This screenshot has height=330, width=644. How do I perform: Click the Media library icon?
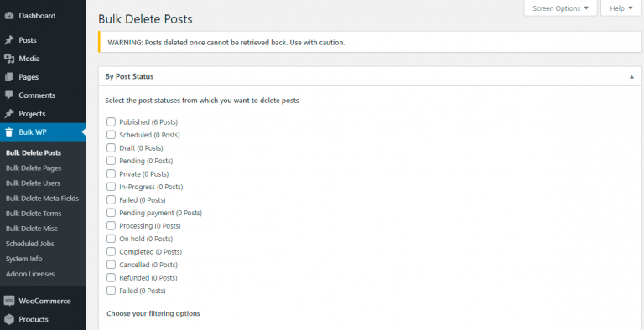click(x=9, y=59)
